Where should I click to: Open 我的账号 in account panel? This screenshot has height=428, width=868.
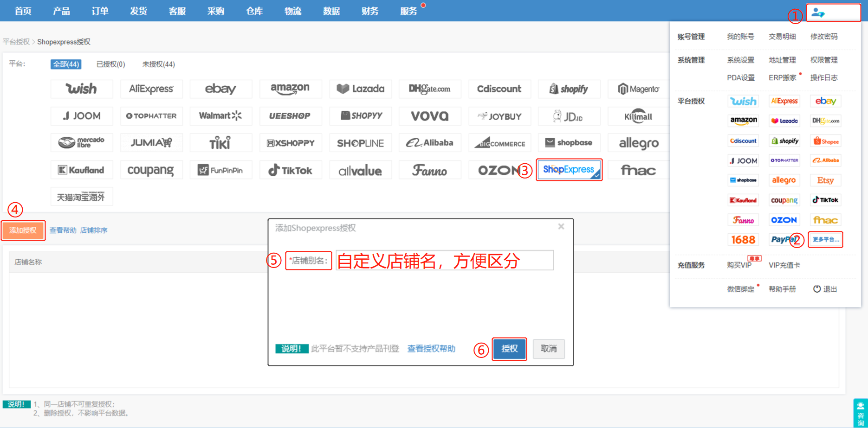pyautogui.click(x=740, y=37)
